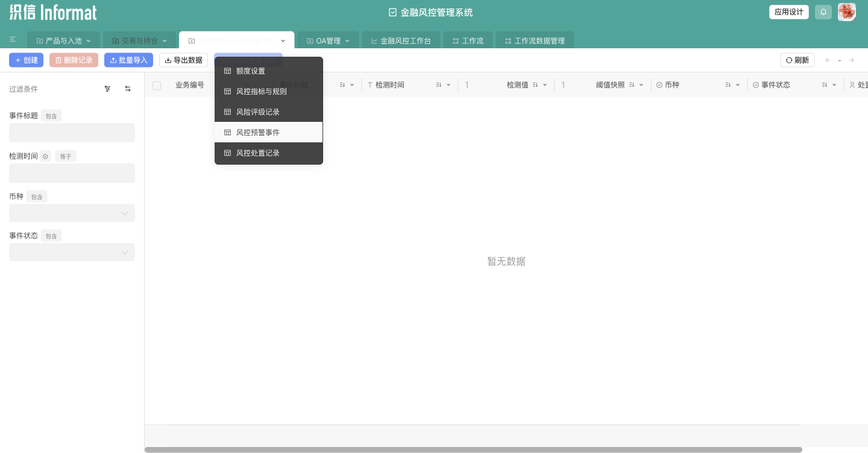Open 检测值 column dropdown arrow

pos(545,85)
